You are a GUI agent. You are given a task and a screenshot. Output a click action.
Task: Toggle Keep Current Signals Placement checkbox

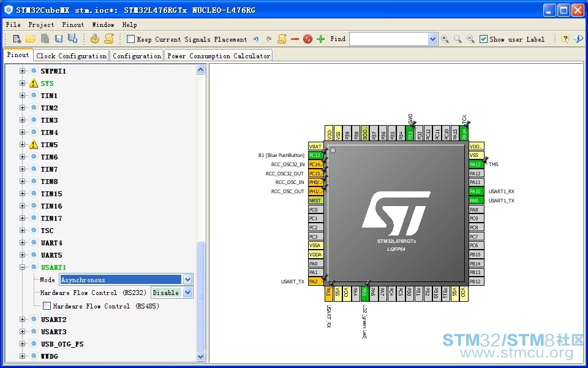[x=130, y=39]
